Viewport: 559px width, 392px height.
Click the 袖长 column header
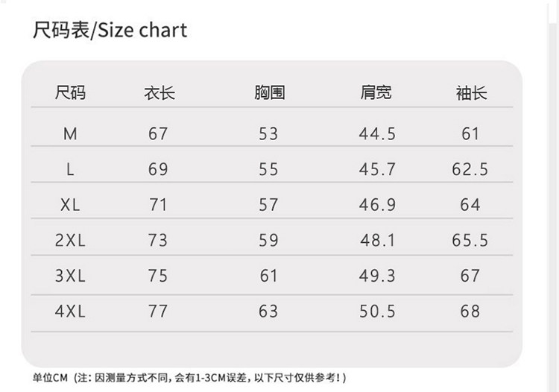click(471, 93)
